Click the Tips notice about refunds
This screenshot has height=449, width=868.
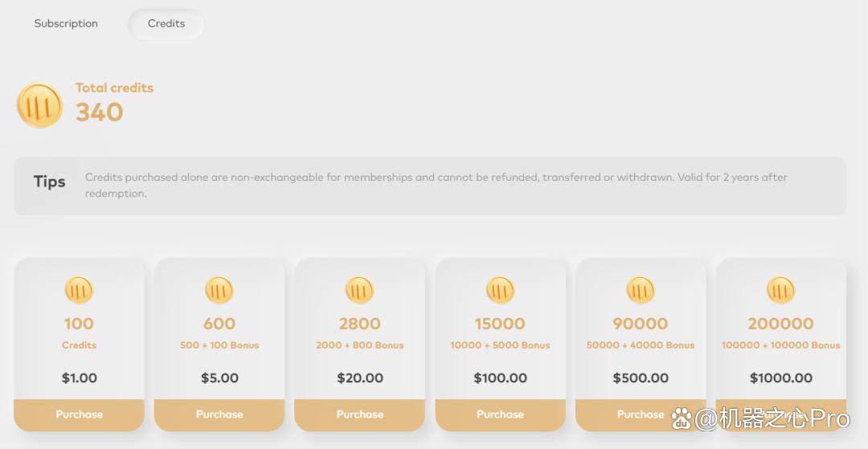click(x=430, y=186)
